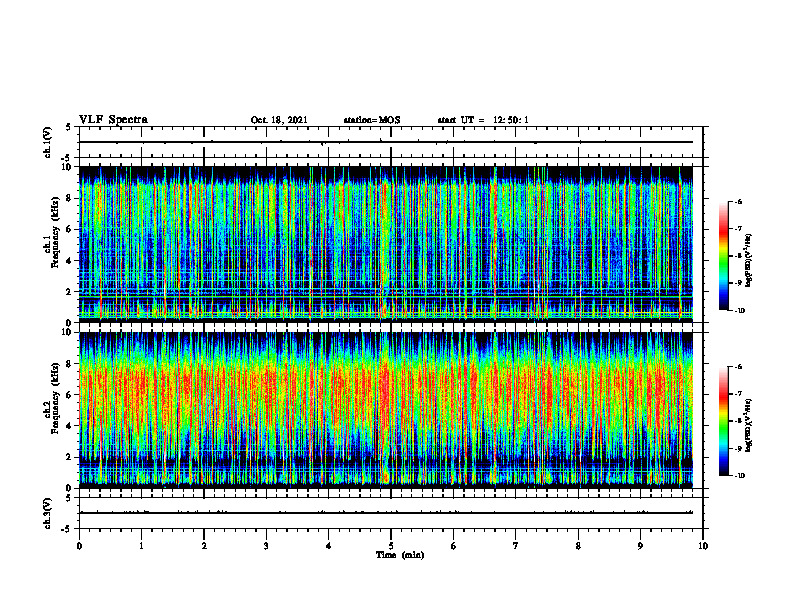
Task: Click the ch.1 colorbar log(PSD) units label
Action: (750, 261)
